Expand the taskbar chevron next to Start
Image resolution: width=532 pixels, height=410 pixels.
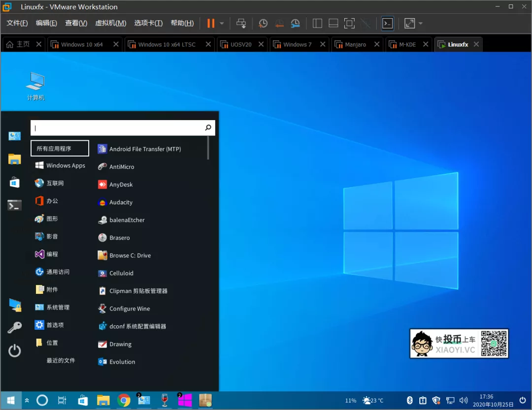[27, 401]
